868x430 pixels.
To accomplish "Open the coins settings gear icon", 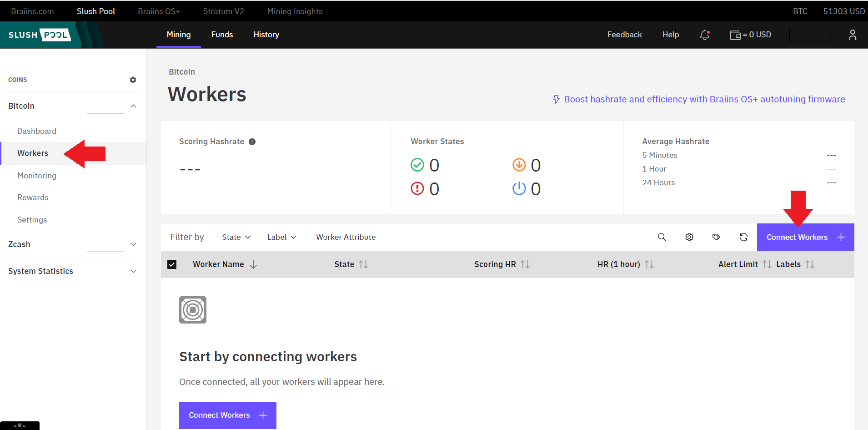I will tap(133, 80).
